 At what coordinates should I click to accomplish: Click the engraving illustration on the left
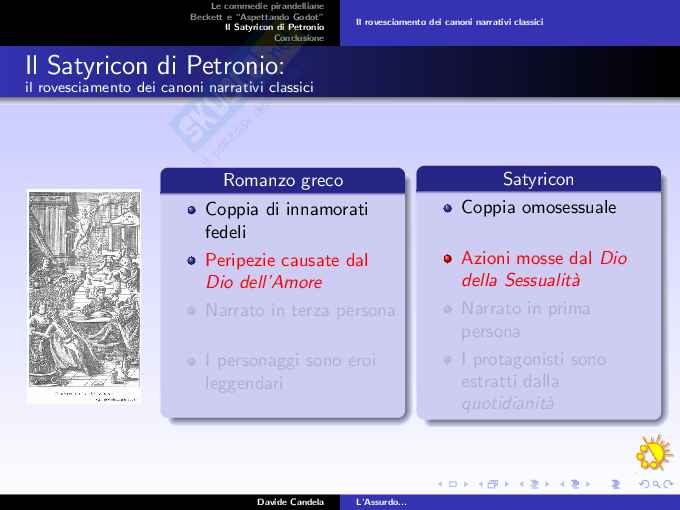[84, 296]
